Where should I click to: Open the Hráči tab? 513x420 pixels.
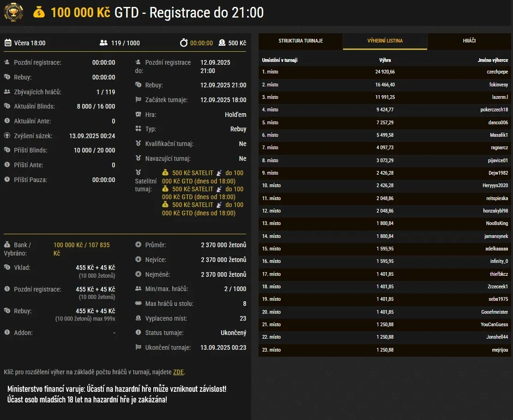(x=469, y=41)
